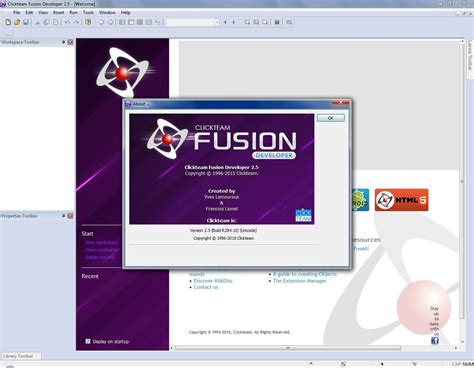Open The Extension Manager link

point(299,281)
